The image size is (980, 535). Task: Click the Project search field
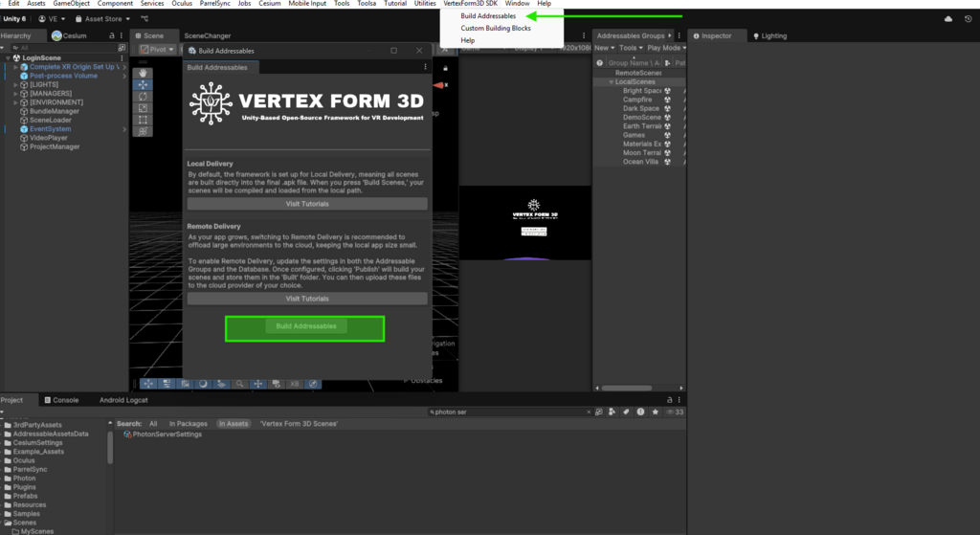507,412
